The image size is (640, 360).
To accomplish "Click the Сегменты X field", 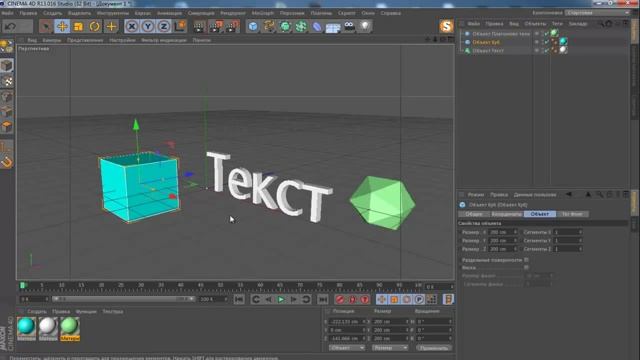I will (567, 232).
